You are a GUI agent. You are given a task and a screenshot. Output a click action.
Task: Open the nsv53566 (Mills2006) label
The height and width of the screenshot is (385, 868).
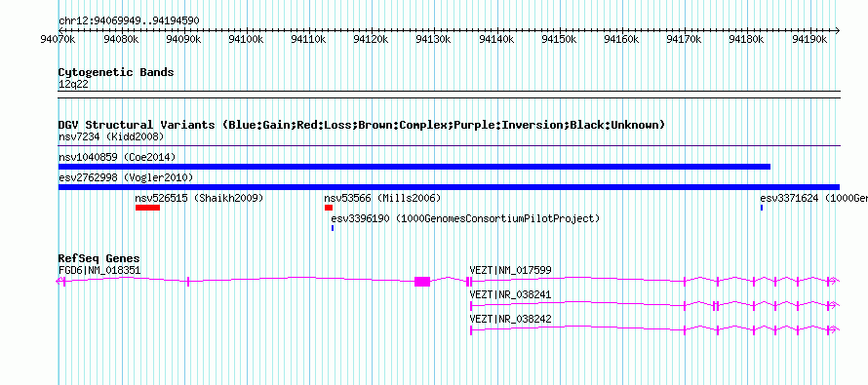point(382,198)
